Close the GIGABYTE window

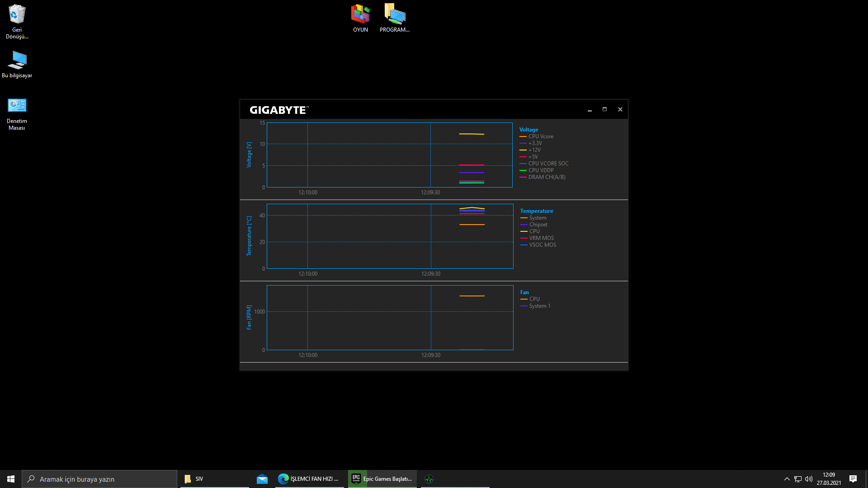click(x=620, y=109)
